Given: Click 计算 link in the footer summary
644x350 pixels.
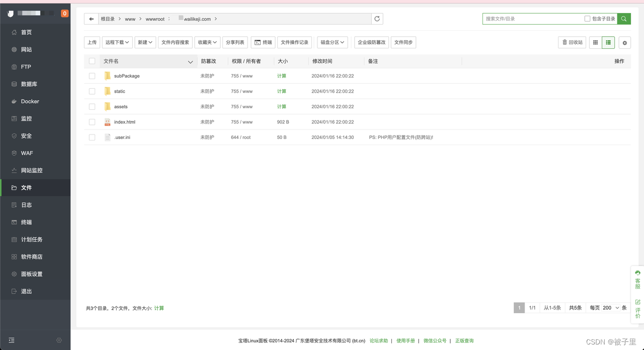Looking at the screenshot, I should pyautogui.click(x=159, y=308).
